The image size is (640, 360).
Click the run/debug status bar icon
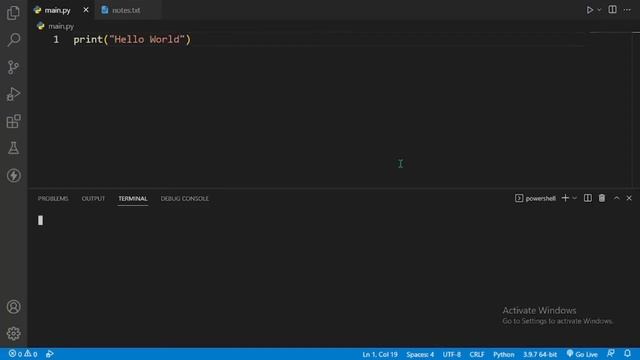point(49,354)
